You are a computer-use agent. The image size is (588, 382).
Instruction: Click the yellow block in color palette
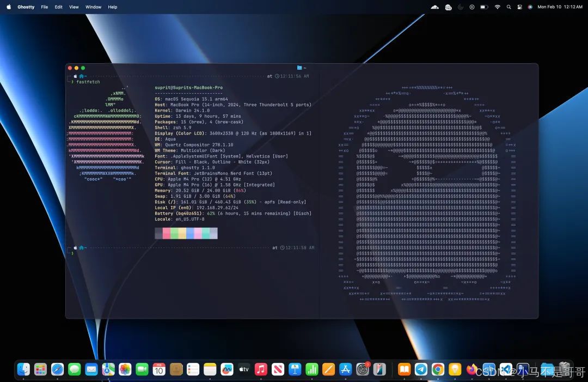coord(182,233)
